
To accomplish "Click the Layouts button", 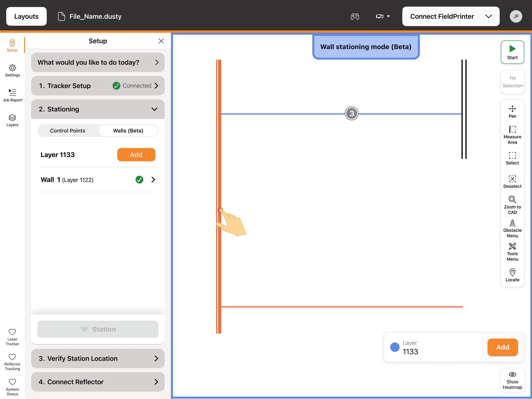I will pos(26,16).
